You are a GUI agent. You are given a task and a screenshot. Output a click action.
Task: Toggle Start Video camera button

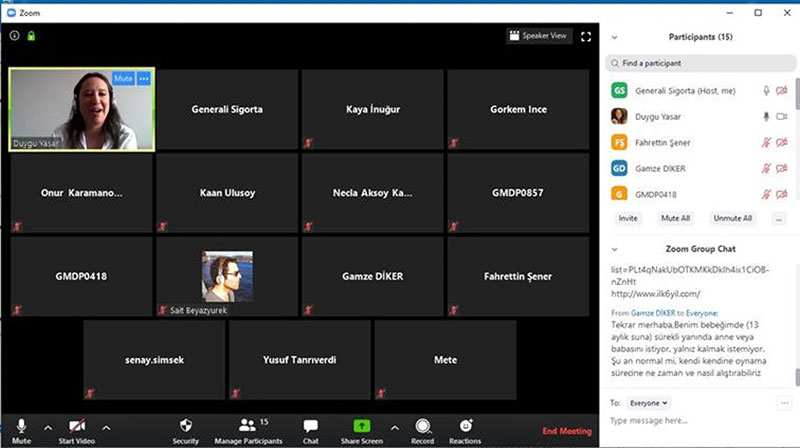[x=76, y=425]
